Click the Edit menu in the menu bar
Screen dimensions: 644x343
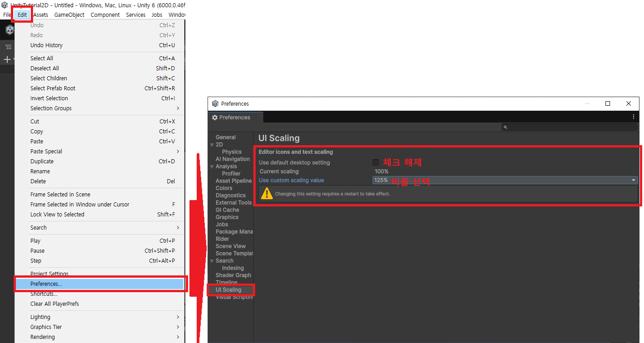tap(22, 15)
